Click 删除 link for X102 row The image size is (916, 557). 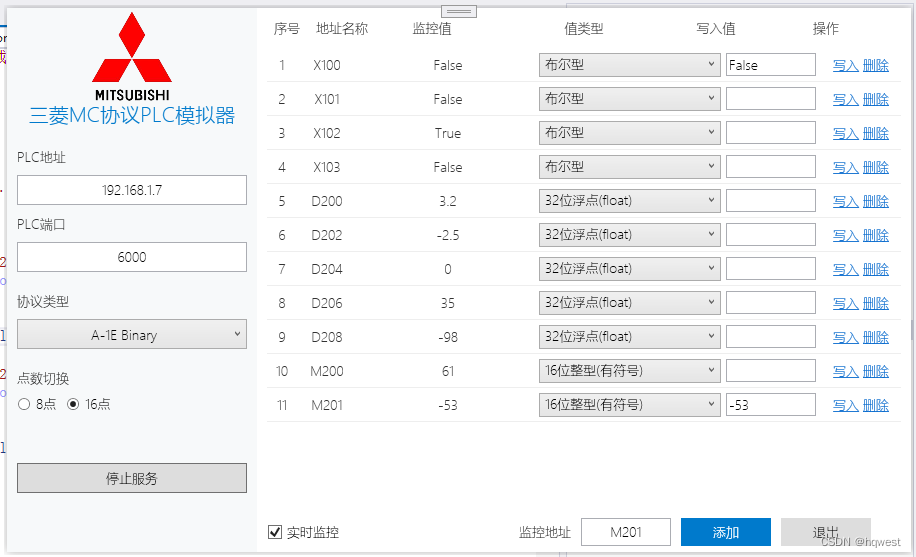876,133
